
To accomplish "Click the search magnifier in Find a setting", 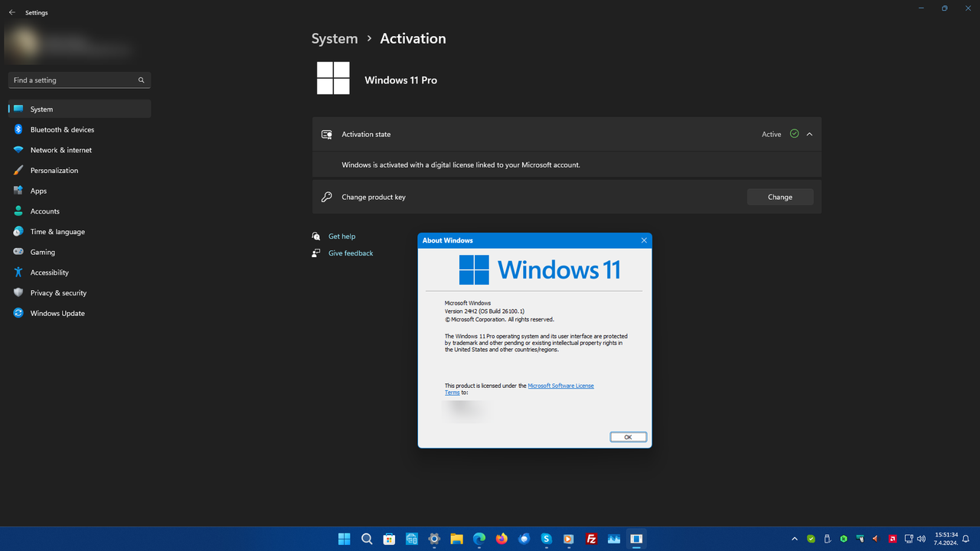I will (x=141, y=80).
